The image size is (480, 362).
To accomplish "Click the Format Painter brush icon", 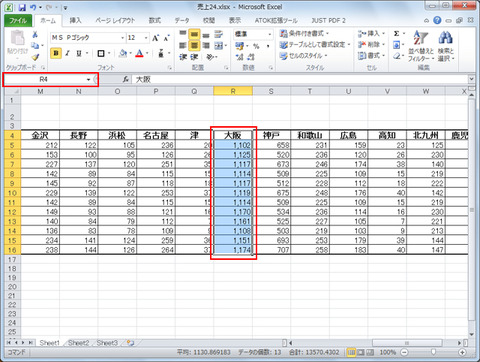I will (35, 57).
